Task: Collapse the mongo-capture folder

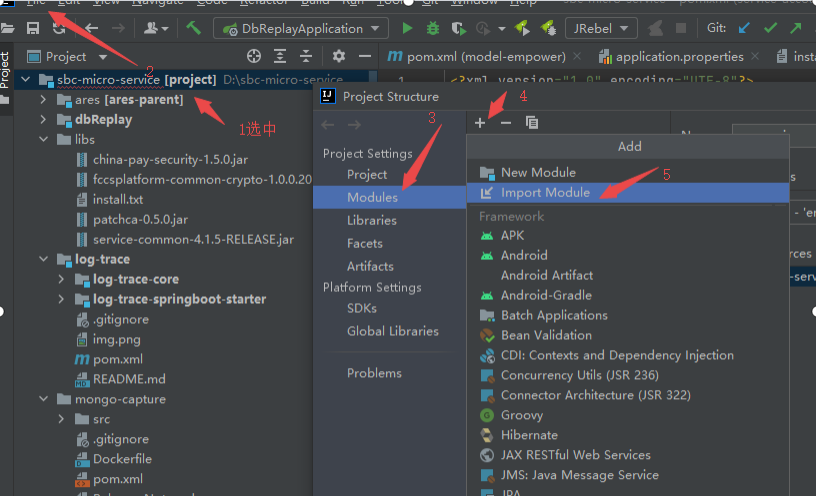Action: [43, 399]
